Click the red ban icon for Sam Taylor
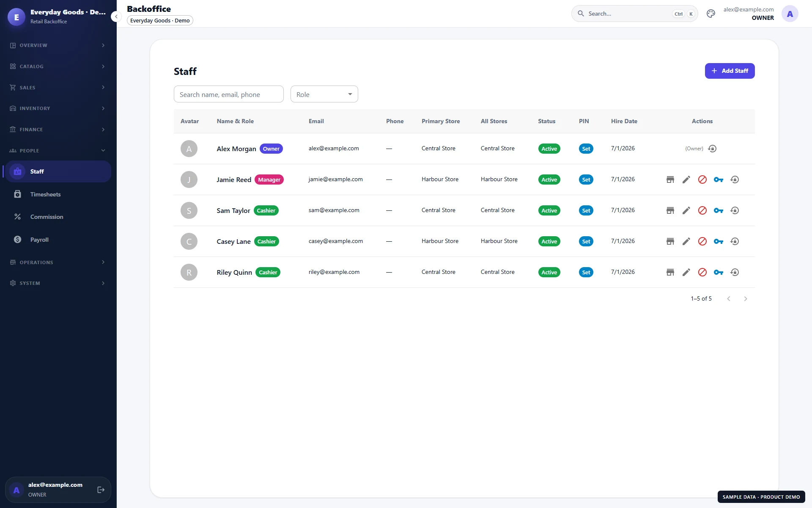The height and width of the screenshot is (508, 812). pyautogui.click(x=702, y=210)
